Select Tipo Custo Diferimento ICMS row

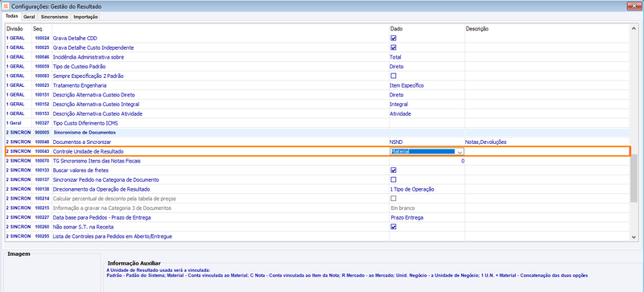point(317,123)
